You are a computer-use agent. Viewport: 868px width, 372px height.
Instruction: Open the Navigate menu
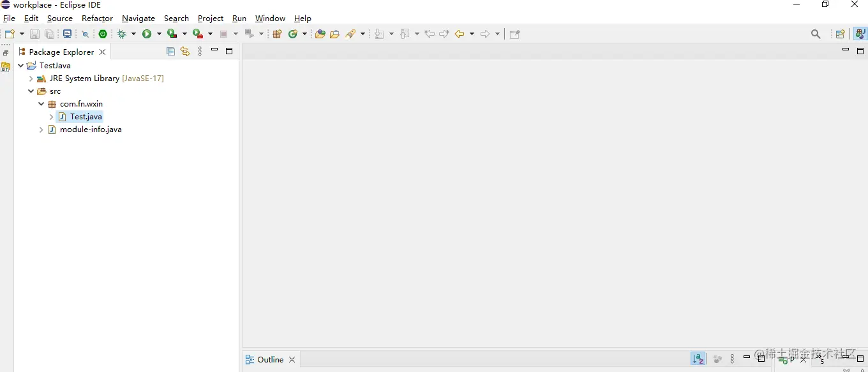coord(138,19)
